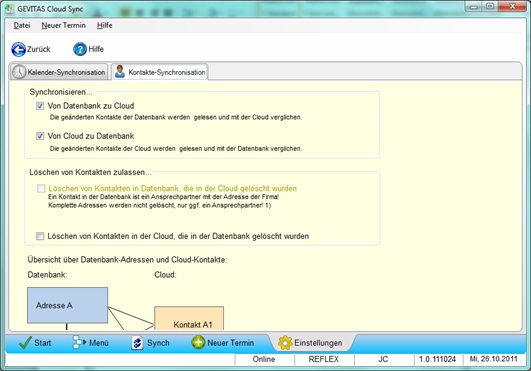Click Neuer Termin label in bottom bar
Viewport: 531px width, 371px height.
point(230,343)
